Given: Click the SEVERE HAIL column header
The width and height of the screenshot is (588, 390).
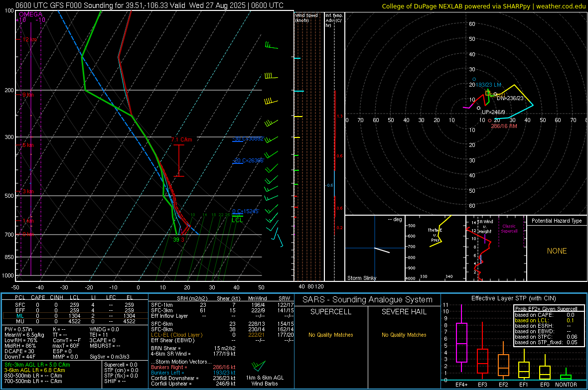Looking at the screenshot, I should [x=404, y=312].
